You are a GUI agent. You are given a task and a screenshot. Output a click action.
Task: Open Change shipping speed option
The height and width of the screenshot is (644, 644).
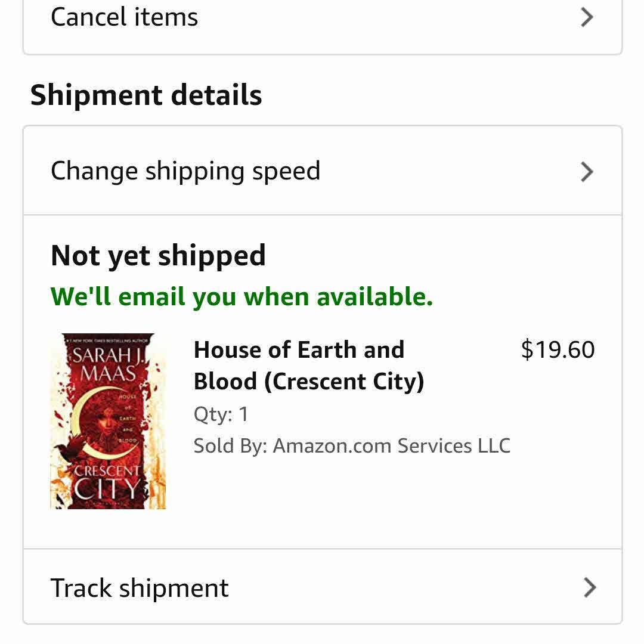(x=322, y=171)
